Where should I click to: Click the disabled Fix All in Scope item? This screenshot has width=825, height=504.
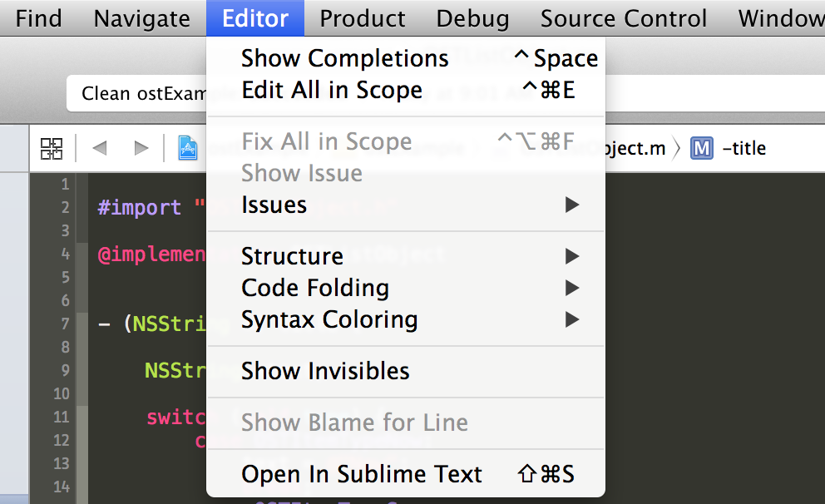point(406,141)
